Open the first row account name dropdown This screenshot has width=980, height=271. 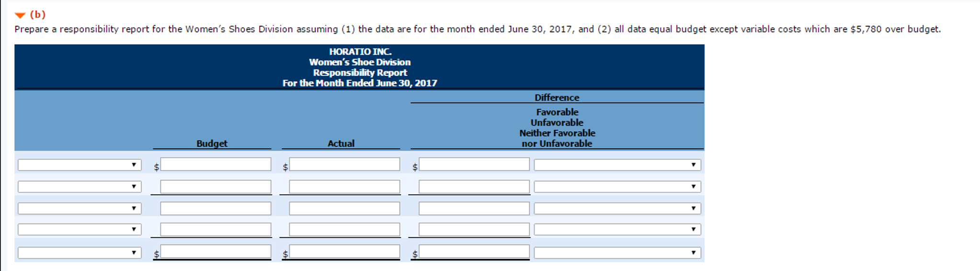[x=80, y=165]
